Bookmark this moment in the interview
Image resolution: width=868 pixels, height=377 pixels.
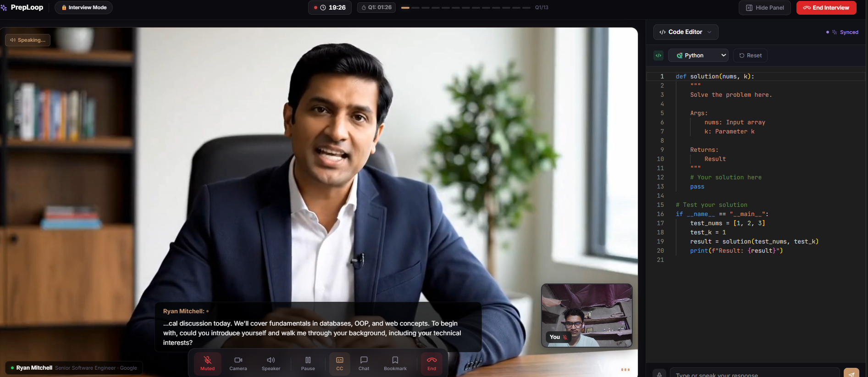[395, 364]
